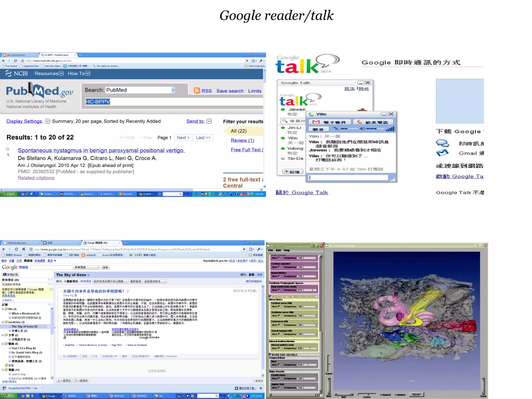This screenshot has height=399, width=532.
Task: Click the GoogleSketchUp download item icon
Action: click(x=4, y=388)
